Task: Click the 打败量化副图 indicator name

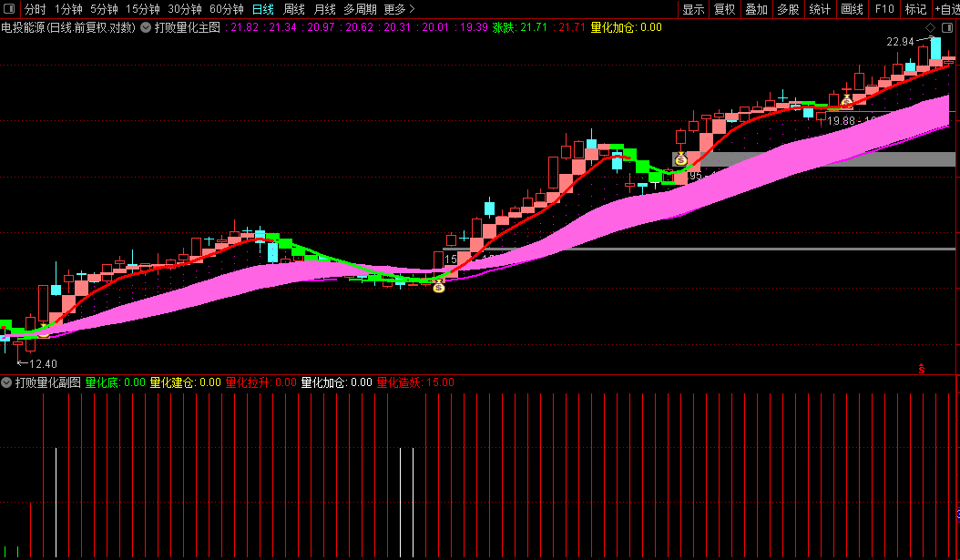Action: pos(47,382)
